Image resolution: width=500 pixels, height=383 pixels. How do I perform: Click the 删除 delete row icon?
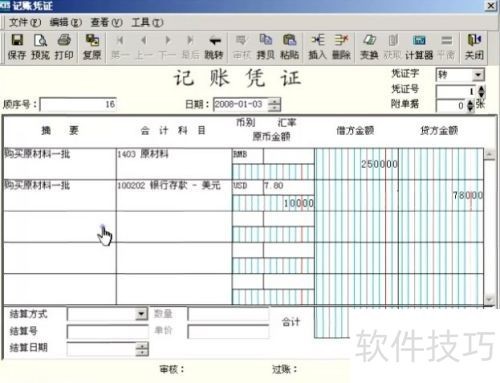point(341,41)
